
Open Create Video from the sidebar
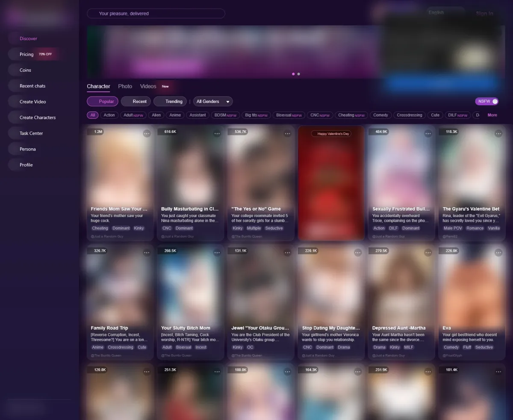(32, 102)
